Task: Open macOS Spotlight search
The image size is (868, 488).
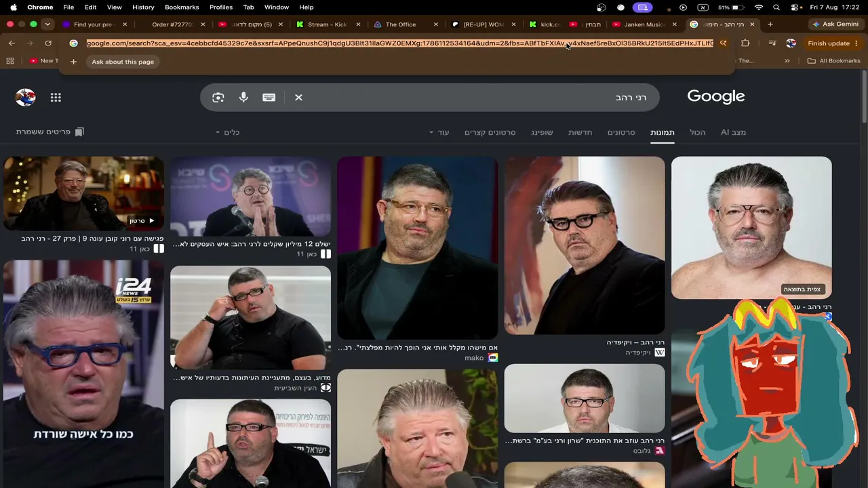Action: [x=776, y=7]
